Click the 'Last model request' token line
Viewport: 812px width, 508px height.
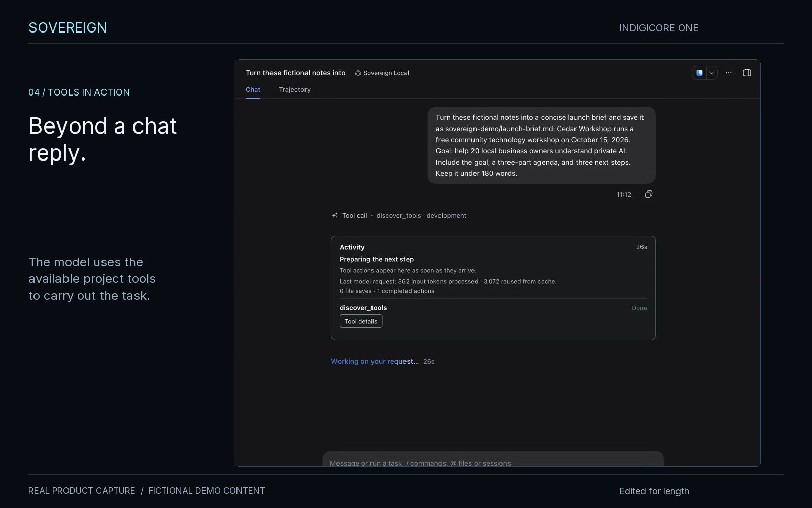[448, 282]
